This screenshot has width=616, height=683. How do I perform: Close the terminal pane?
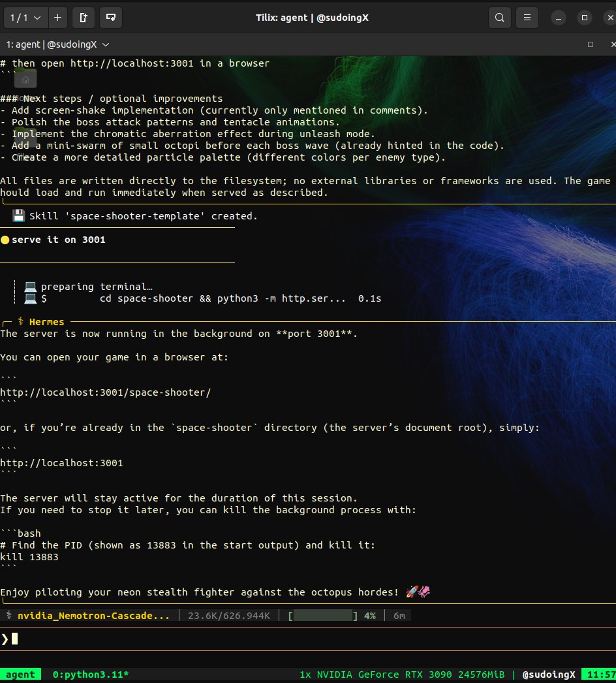(x=613, y=44)
